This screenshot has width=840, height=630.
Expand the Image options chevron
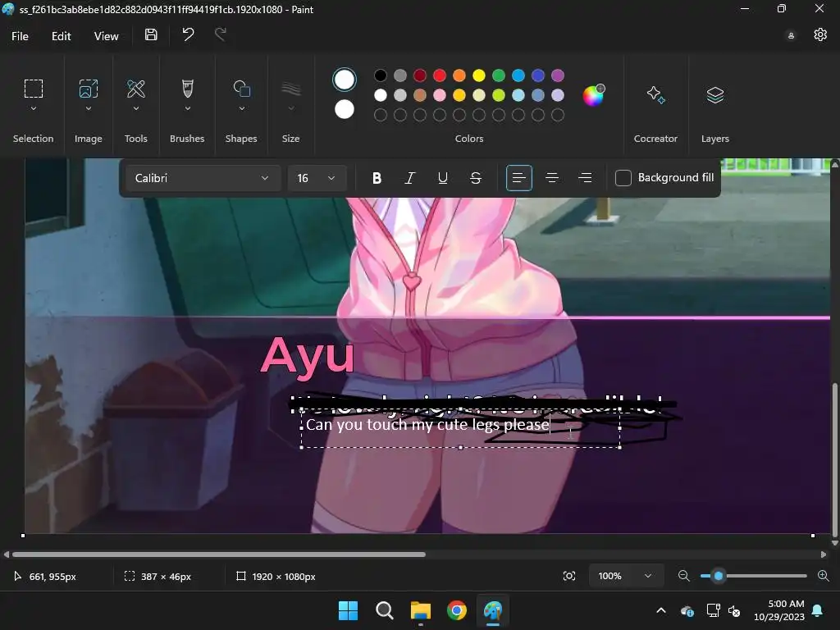coord(89,109)
